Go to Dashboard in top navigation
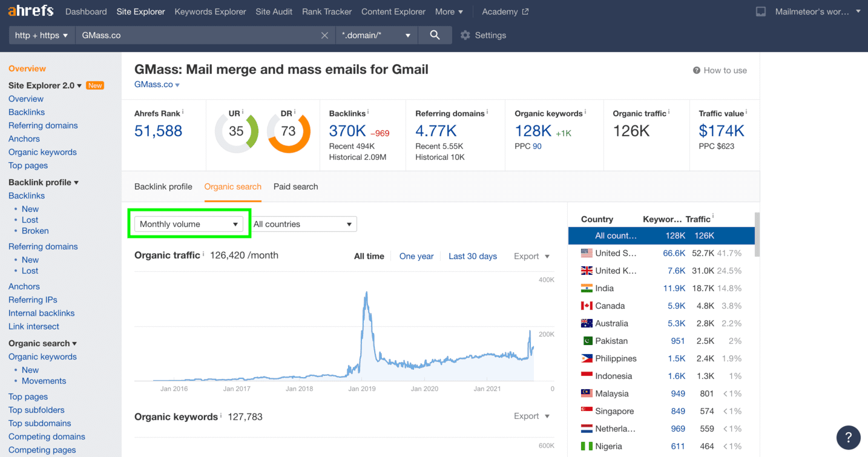 (x=86, y=12)
